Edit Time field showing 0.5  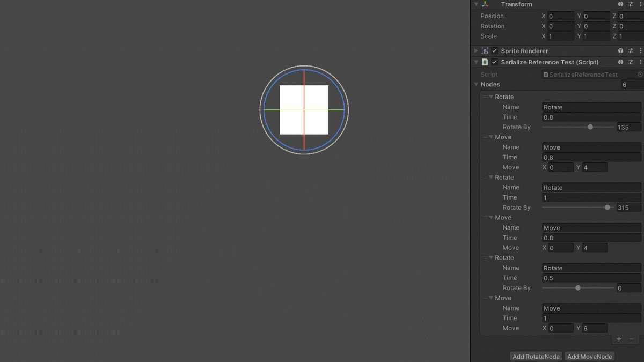tap(591, 278)
